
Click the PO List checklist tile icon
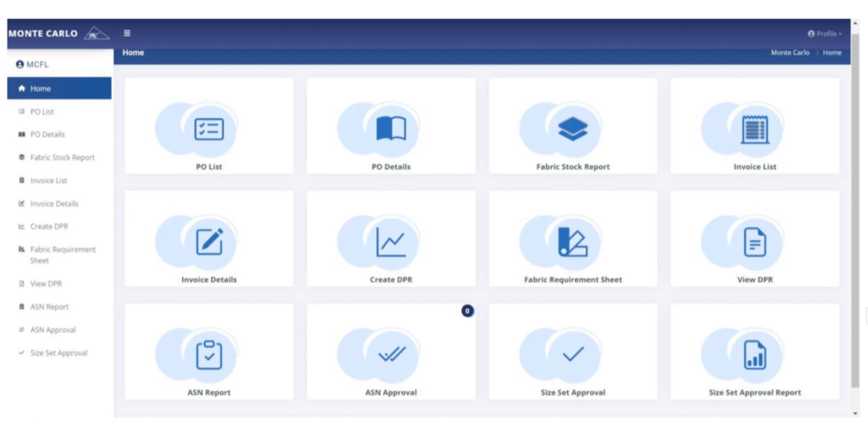(209, 129)
